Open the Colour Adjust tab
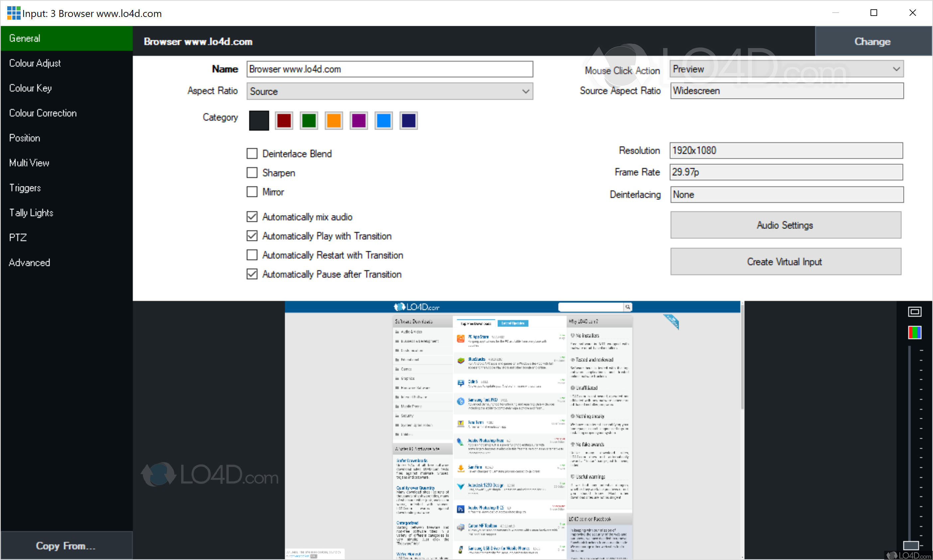Image resolution: width=933 pixels, height=560 pixels. pyautogui.click(x=67, y=63)
